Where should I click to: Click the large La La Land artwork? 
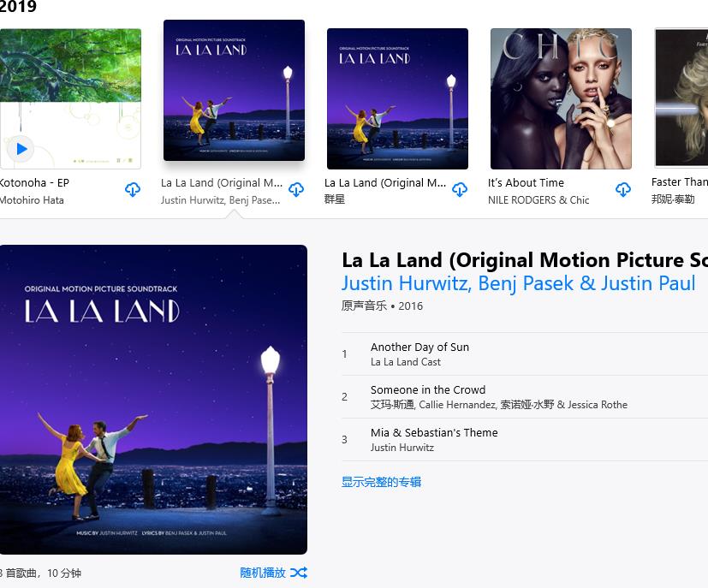coord(153,400)
